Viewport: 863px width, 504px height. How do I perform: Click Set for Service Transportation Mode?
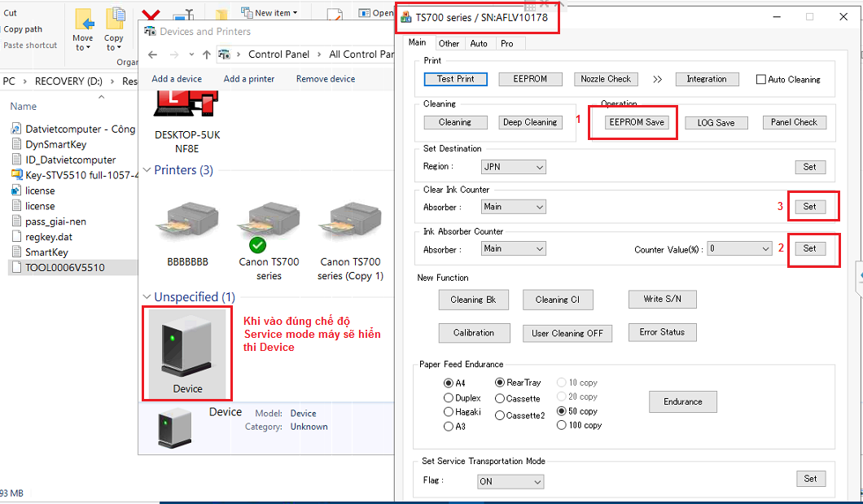click(x=810, y=480)
